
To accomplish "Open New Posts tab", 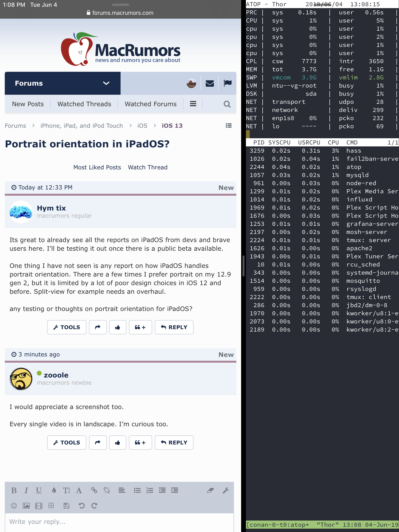I will pyautogui.click(x=28, y=104).
